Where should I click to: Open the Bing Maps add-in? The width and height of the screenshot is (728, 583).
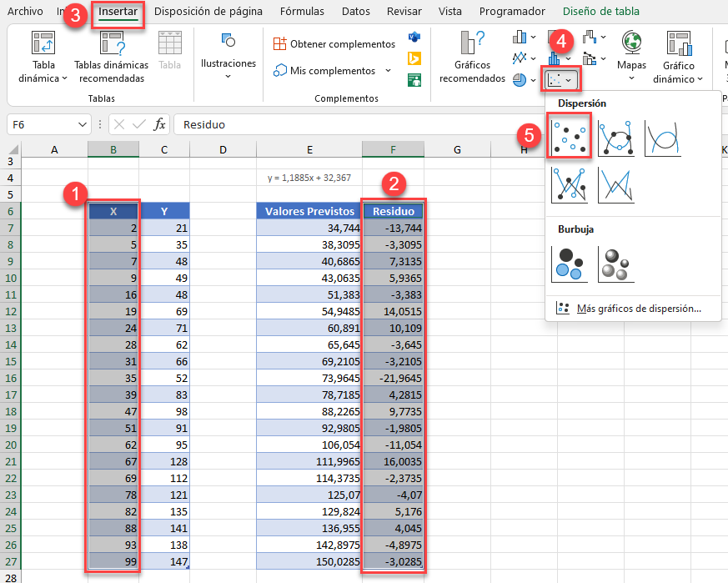click(414, 58)
